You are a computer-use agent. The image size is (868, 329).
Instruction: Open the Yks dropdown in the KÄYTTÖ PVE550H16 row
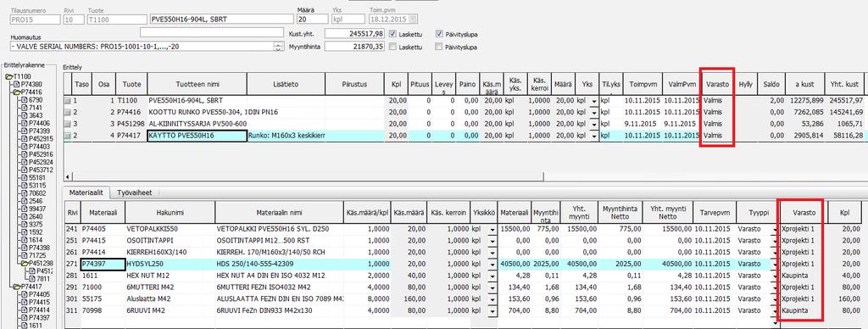tap(594, 136)
